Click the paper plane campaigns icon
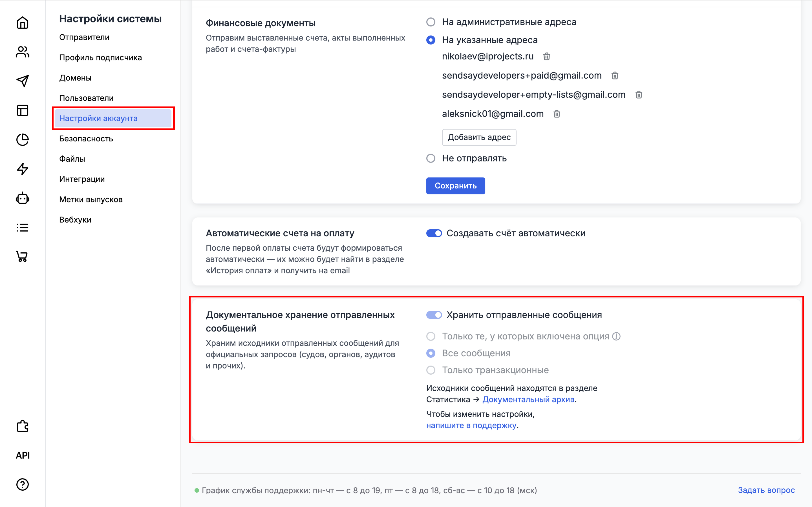 click(x=23, y=81)
